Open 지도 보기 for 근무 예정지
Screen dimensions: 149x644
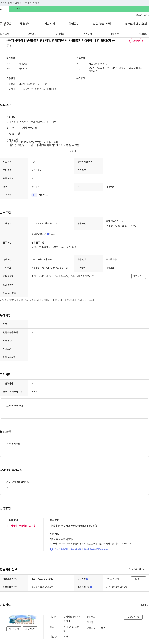[138, 276]
